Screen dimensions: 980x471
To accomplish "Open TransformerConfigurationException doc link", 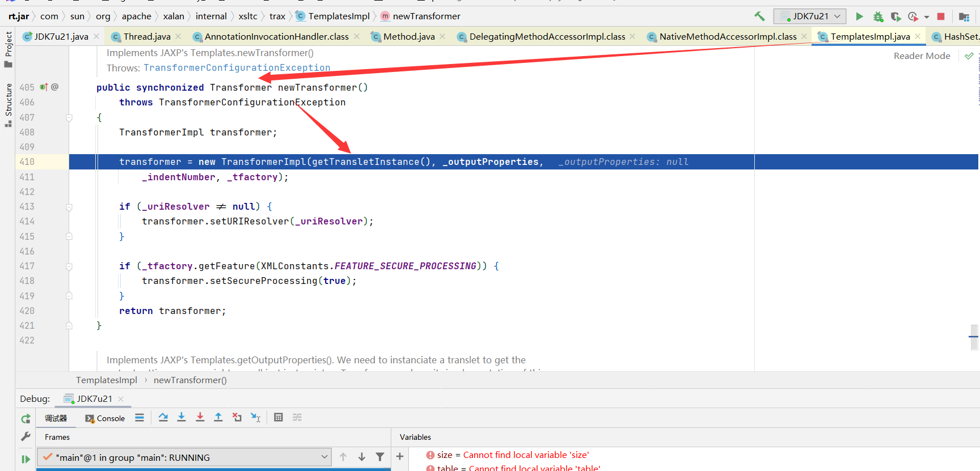I will 236,68.
